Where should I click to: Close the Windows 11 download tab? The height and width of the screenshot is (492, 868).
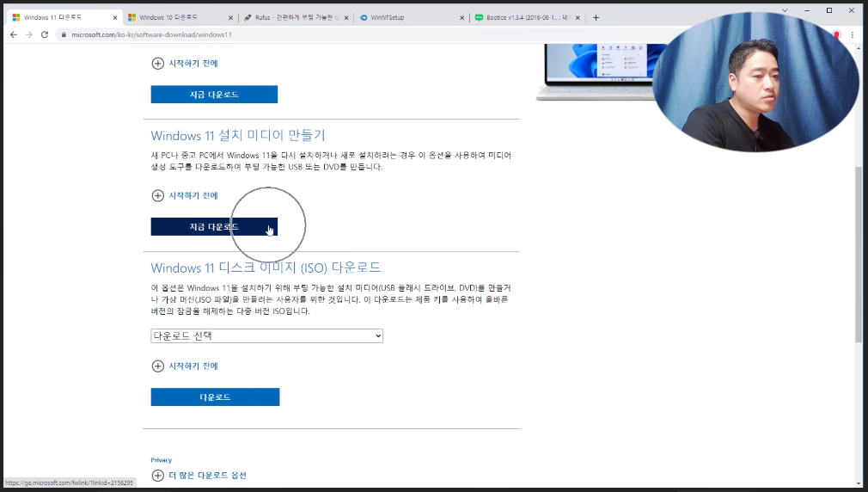pos(115,18)
